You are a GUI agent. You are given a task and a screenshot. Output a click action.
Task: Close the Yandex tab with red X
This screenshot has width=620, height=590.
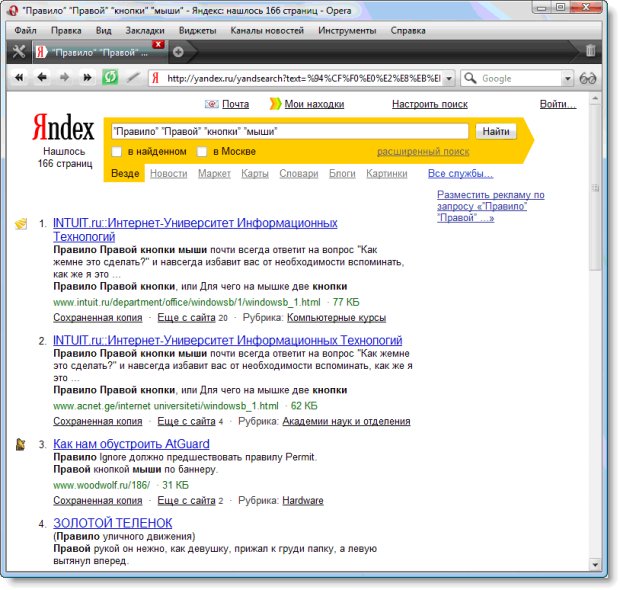(x=159, y=44)
